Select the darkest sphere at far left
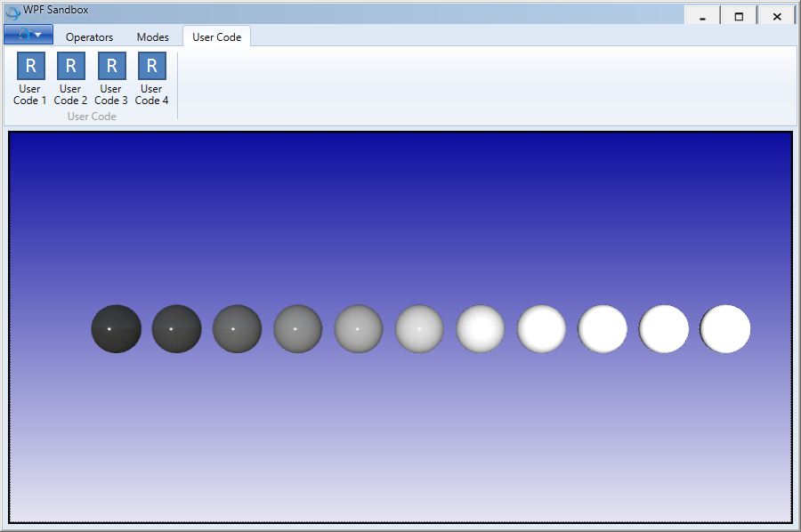 click(x=116, y=328)
